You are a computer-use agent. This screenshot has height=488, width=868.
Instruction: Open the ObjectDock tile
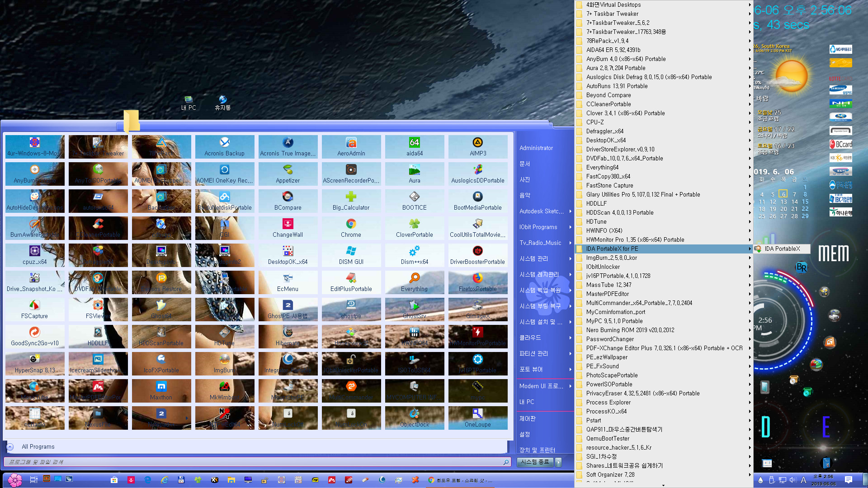(x=415, y=418)
